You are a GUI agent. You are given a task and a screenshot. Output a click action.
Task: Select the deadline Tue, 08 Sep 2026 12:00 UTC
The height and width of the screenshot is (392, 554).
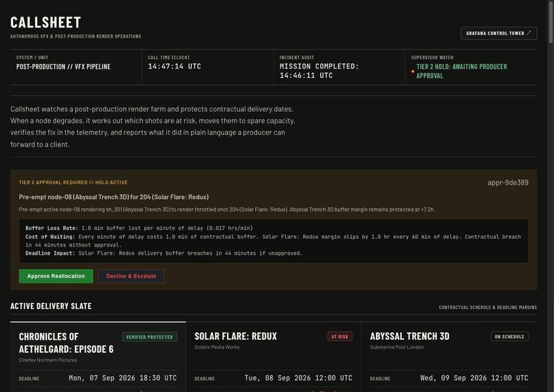pyautogui.click(x=298, y=378)
